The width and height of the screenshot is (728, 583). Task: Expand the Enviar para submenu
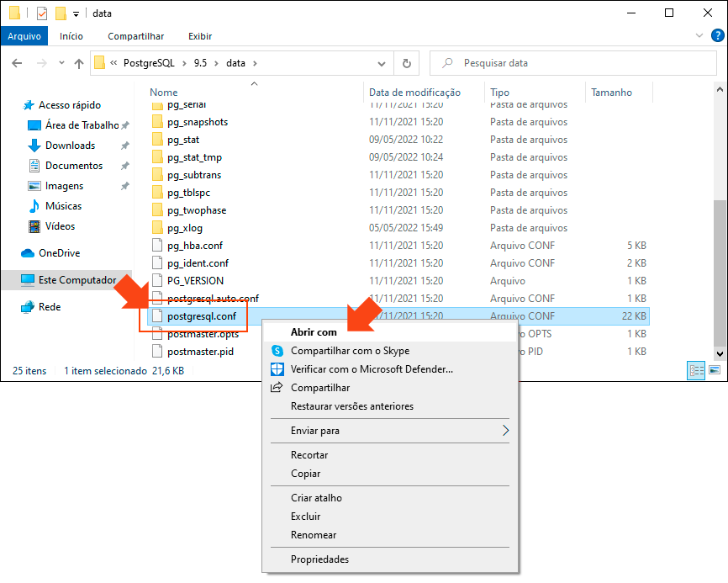coord(505,431)
